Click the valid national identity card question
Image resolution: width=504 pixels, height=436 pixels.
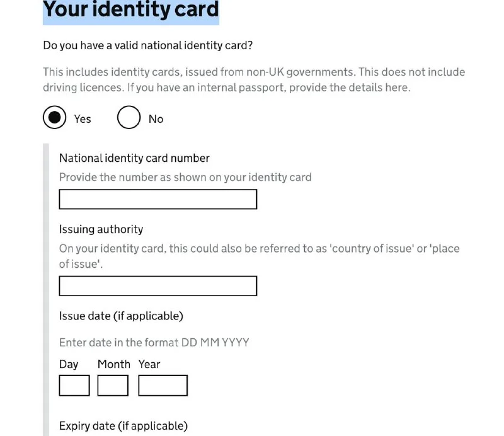pyautogui.click(x=152, y=45)
